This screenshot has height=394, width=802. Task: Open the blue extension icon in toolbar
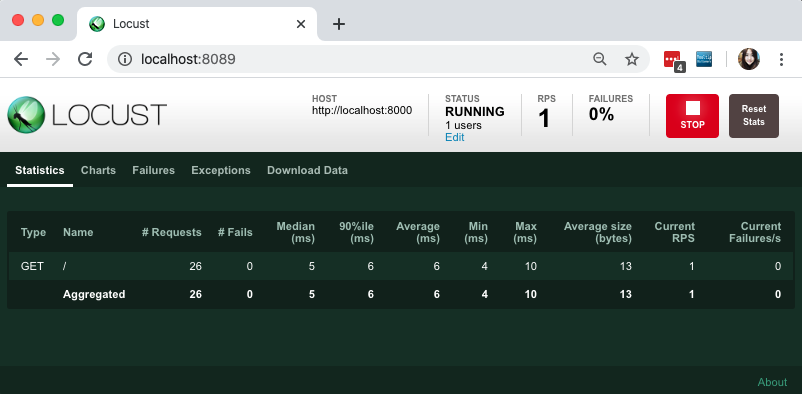(704, 59)
